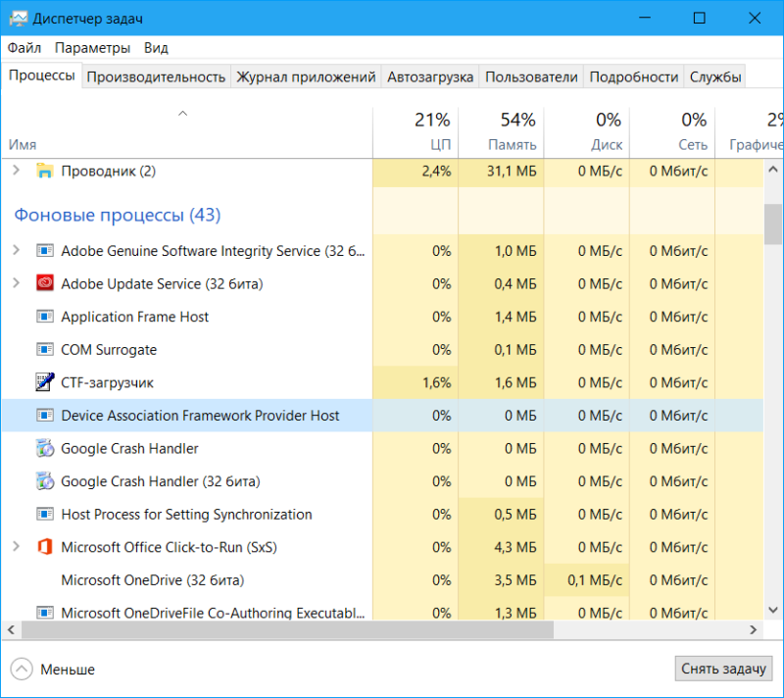Image resolution: width=784 pixels, height=698 pixels.
Task: Select Google Crash Handler (32 бита) name
Action: [x=161, y=481]
